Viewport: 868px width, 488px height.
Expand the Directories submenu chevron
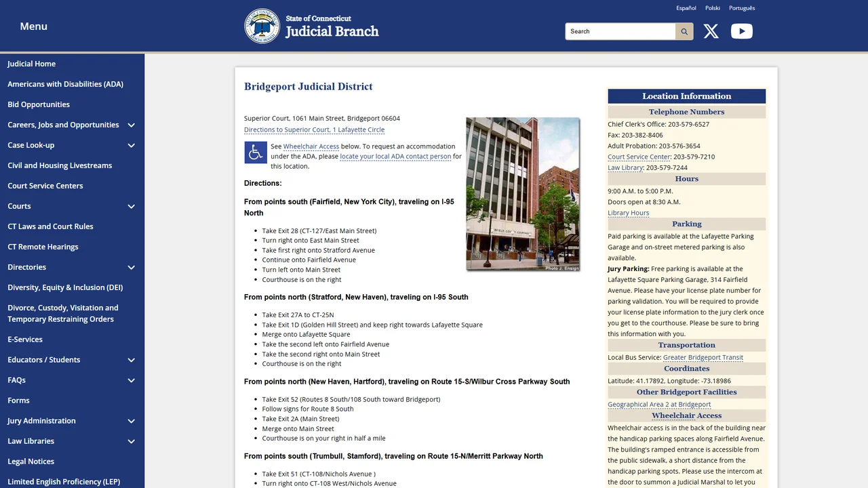point(131,267)
